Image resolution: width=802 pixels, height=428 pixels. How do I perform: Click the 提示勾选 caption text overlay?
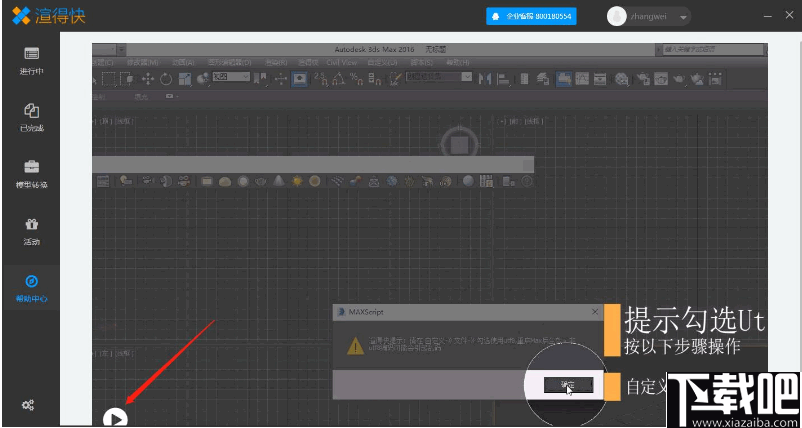(x=694, y=322)
